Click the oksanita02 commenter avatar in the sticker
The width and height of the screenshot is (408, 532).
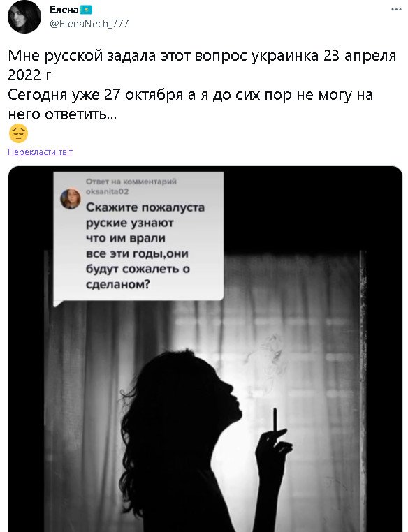click(71, 199)
